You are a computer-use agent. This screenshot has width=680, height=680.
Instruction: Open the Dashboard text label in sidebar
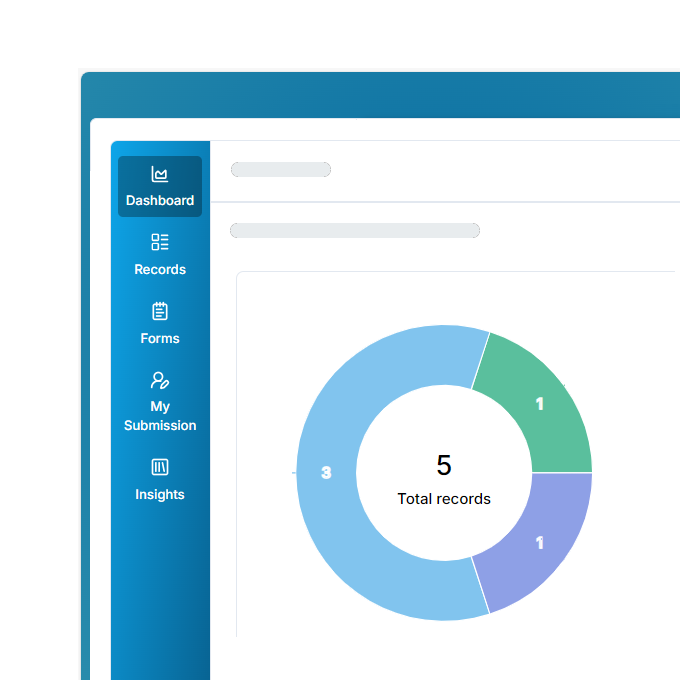[x=160, y=200]
